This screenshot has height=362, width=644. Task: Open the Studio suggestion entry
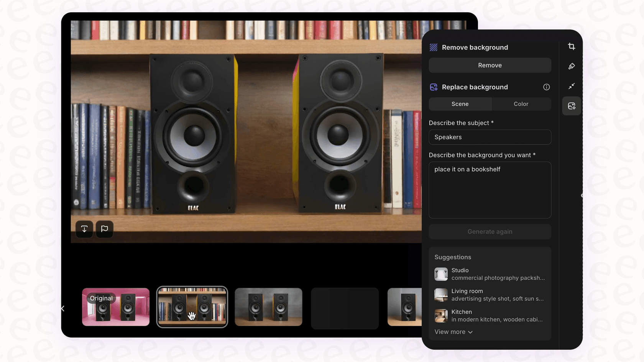pyautogui.click(x=490, y=274)
